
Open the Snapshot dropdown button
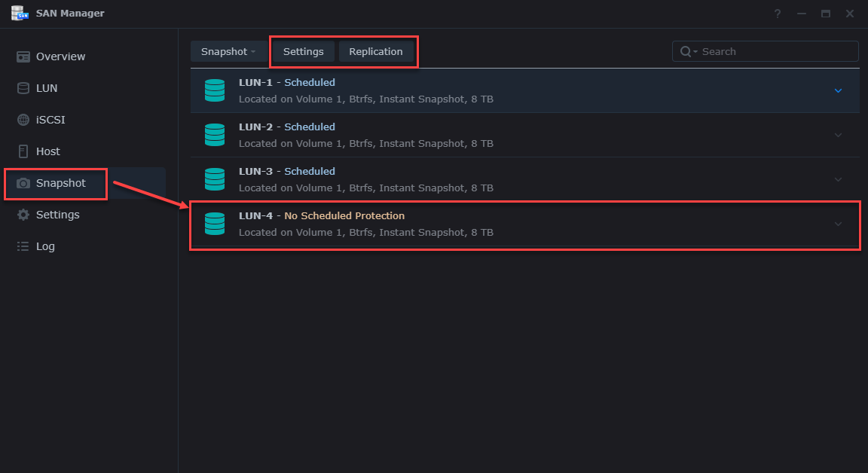[228, 51]
